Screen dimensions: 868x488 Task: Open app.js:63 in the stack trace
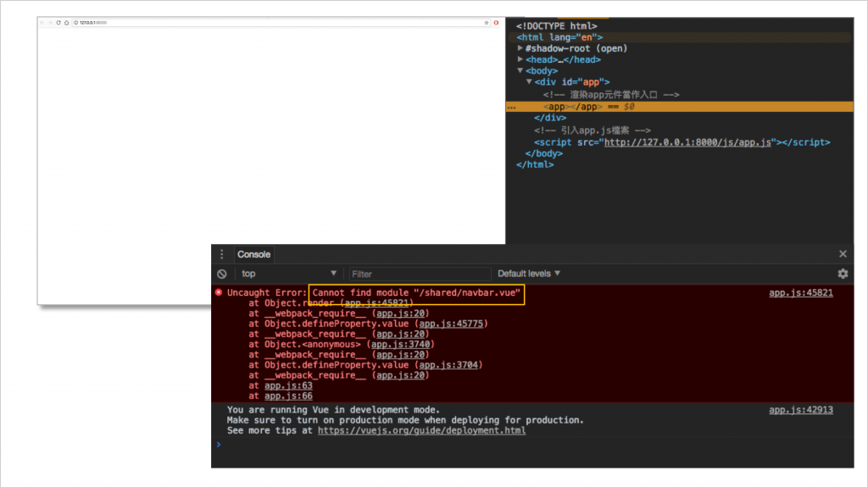click(x=288, y=385)
